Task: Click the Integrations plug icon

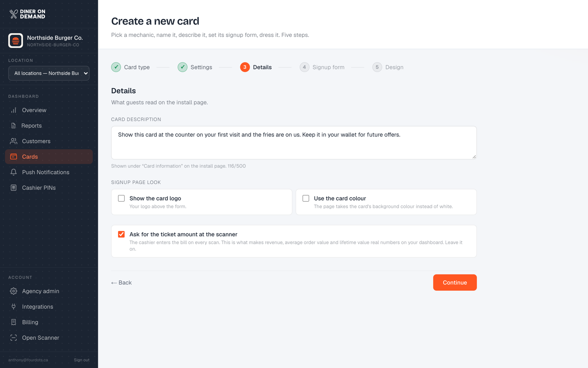Action: pos(13,307)
